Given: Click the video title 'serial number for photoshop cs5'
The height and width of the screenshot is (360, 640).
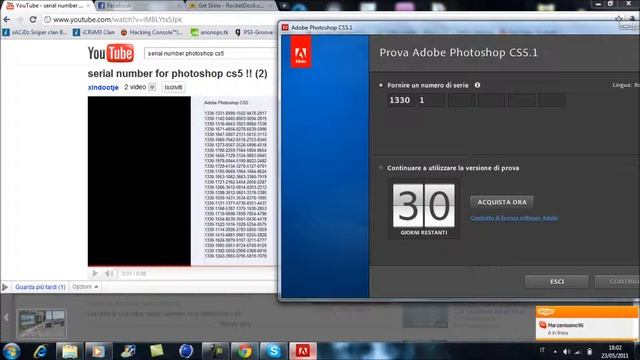Looking at the screenshot, I should [x=178, y=74].
